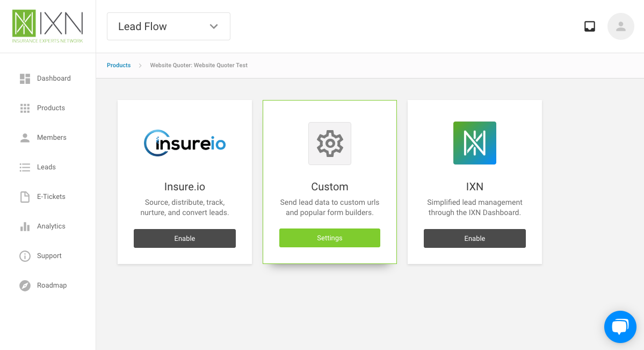Click the Leads list icon in sidebar
Viewport: 644px width, 350px height.
point(25,167)
